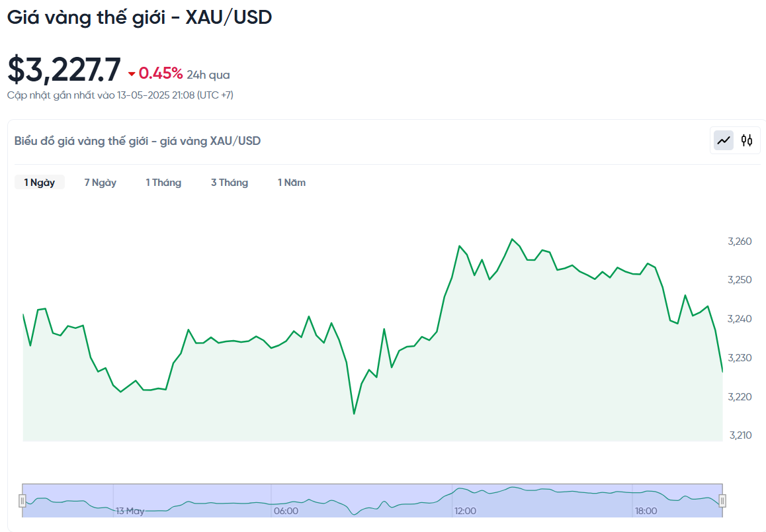
Task: Click the right handle of range navigator
Action: 722,500
